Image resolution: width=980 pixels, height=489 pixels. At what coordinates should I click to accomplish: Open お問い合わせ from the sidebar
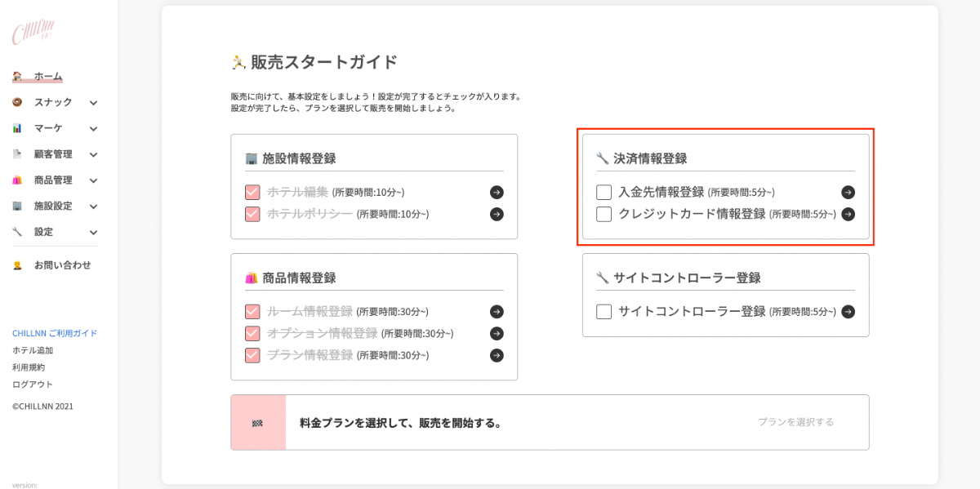62,265
